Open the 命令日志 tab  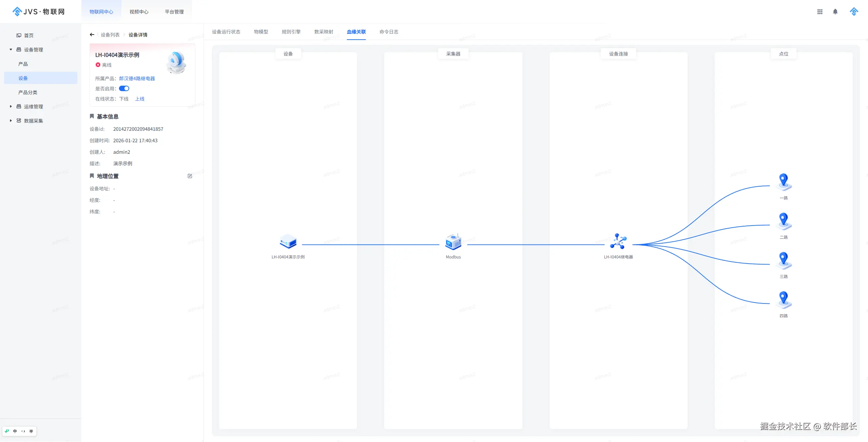point(389,32)
